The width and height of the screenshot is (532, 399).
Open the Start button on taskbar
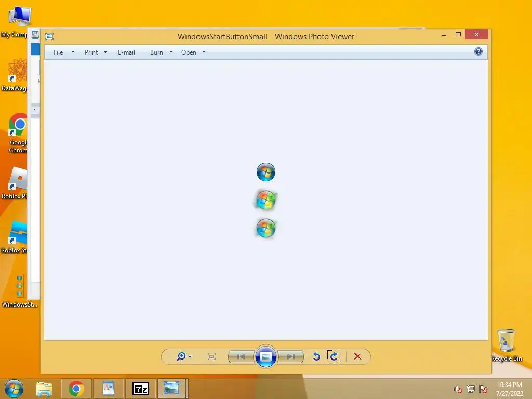click(x=14, y=389)
